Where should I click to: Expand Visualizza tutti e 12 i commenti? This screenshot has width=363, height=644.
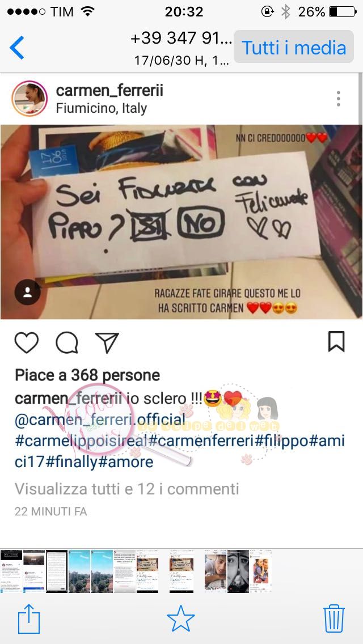pos(126,489)
